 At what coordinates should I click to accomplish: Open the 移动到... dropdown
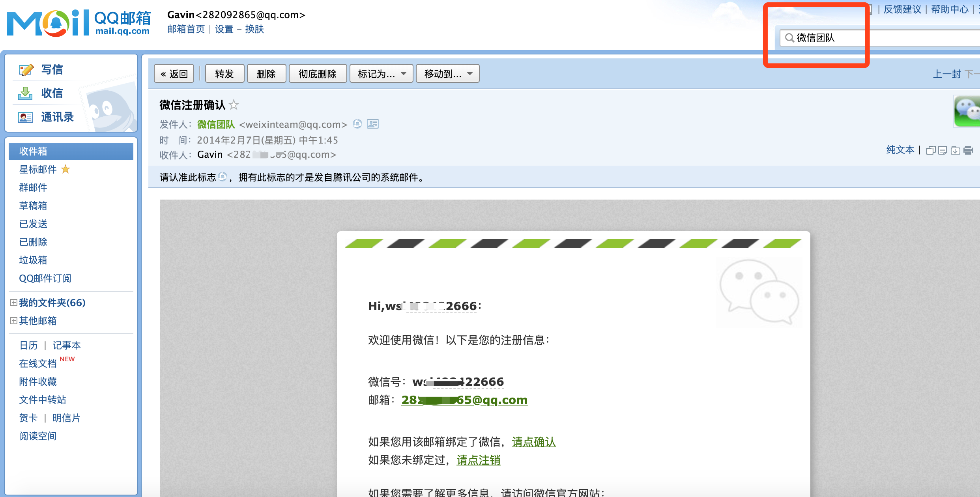[x=448, y=74]
